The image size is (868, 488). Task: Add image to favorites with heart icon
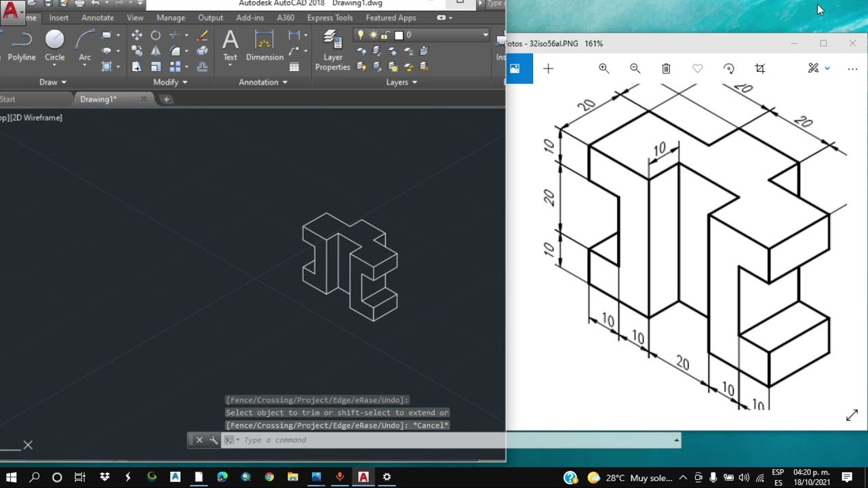698,68
